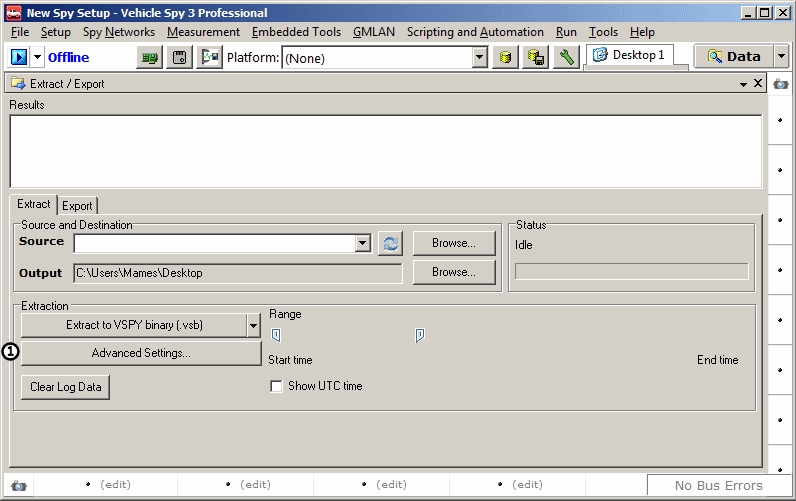Switch to the Export tab
Image resolution: width=796 pixels, height=501 pixels.
77,206
